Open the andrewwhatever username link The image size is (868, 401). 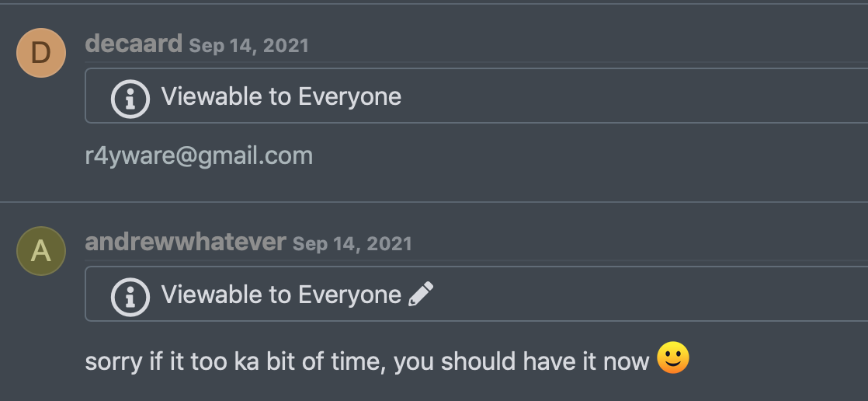coord(186,242)
